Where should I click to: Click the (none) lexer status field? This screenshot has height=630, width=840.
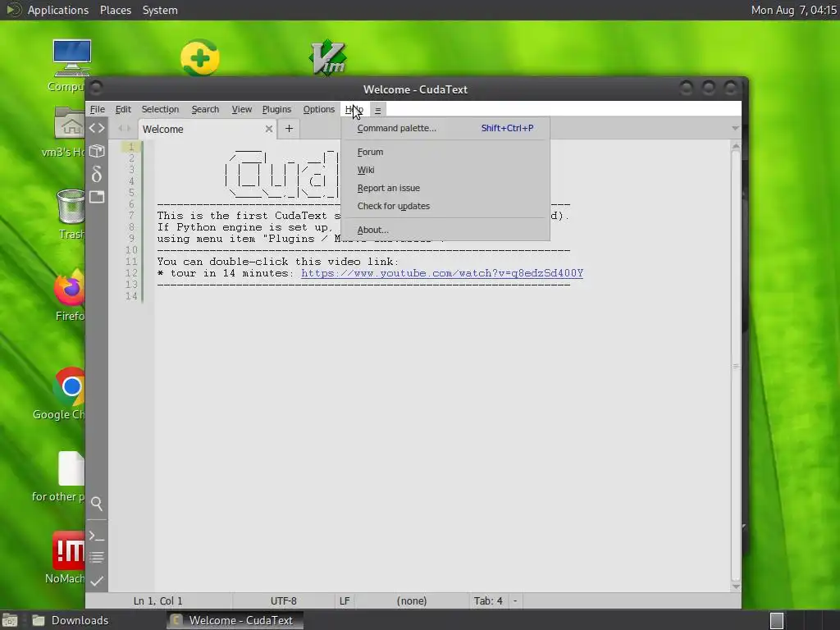[x=412, y=601]
